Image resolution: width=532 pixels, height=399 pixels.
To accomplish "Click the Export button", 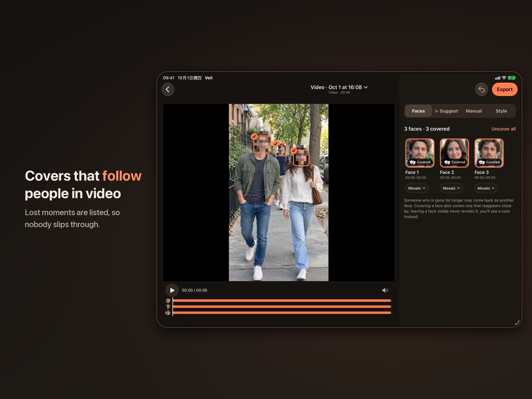I will tap(505, 89).
